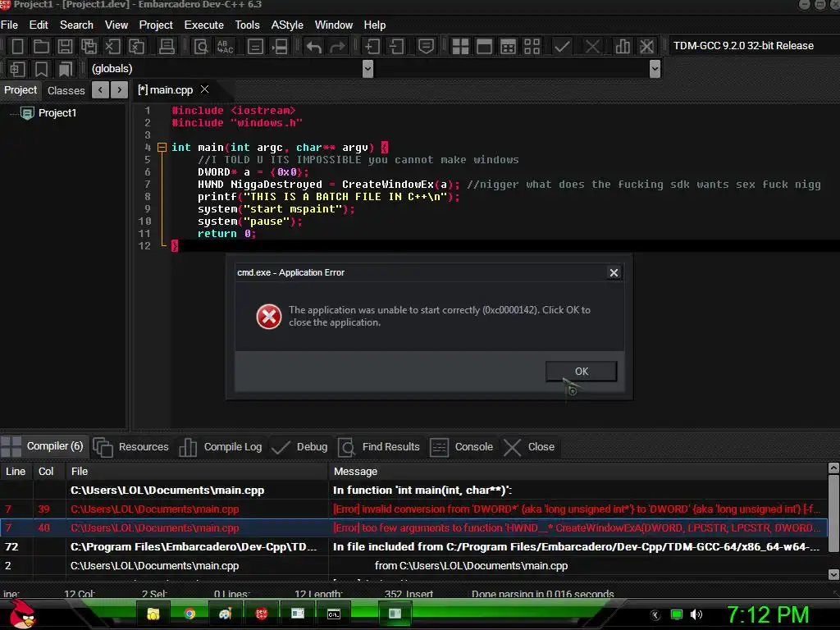This screenshot has height=630, width=840.
Task: Click the Save All toolbar icon
Action: 89,47
